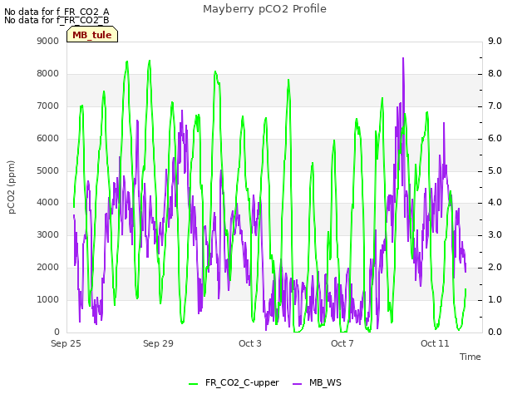This screenshot has width=532, height=399.
Task: Click the 9000 left axis value
Action: point(48,41)
